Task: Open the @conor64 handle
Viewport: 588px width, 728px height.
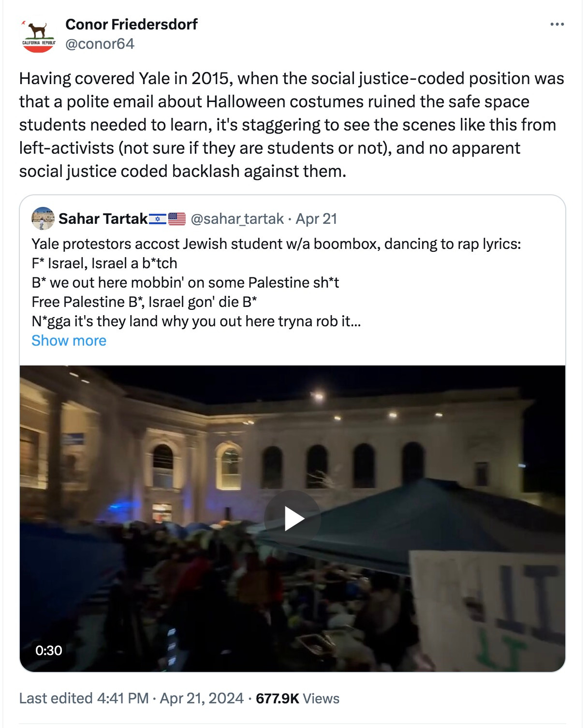Action: point(100,44)
